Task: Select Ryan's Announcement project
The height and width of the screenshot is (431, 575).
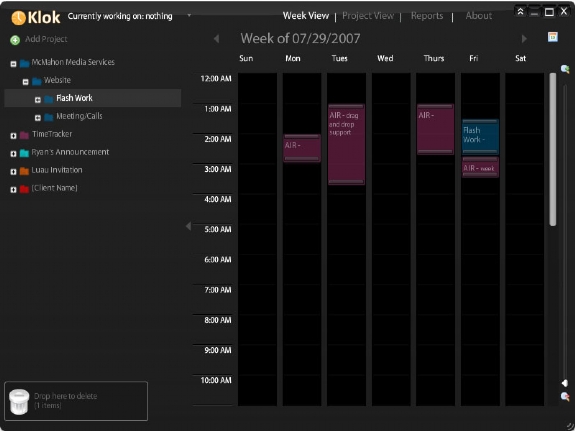Action: [70, 152]
